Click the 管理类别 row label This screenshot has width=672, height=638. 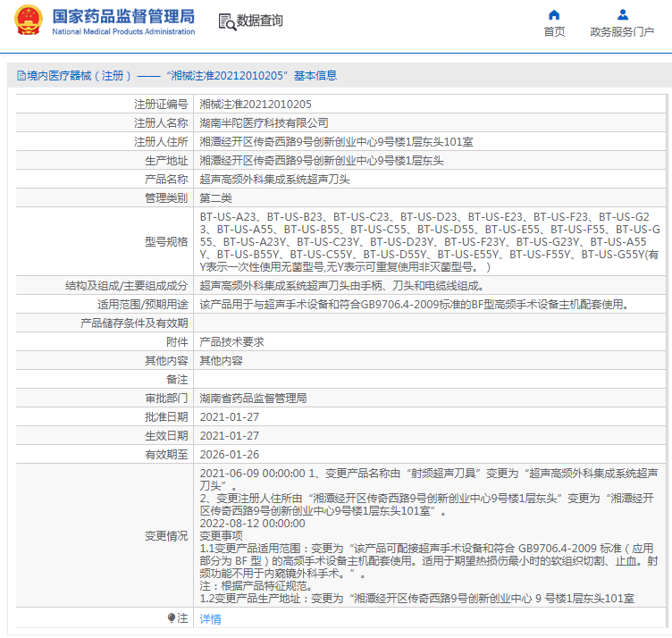click(166, 198)
